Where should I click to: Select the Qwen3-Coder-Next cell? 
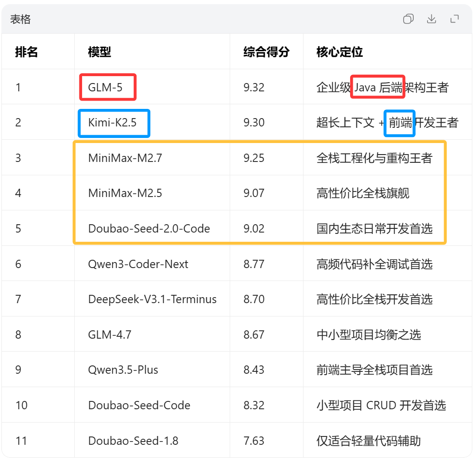138,264
